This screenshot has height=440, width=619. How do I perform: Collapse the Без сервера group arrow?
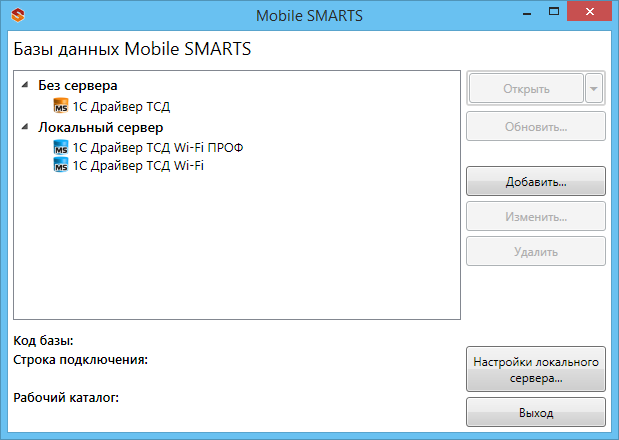tap(25, 84)
